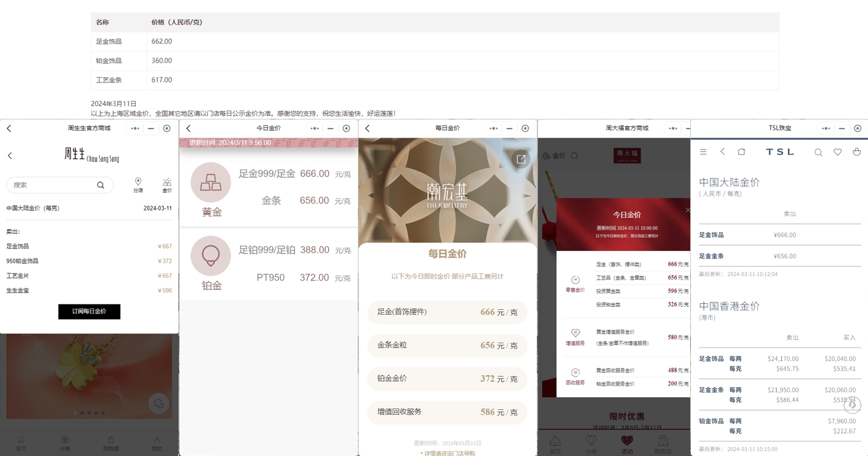Go back in the 每日金价 window header
This screenshot has width=868, height=456.
pos(368,129)
